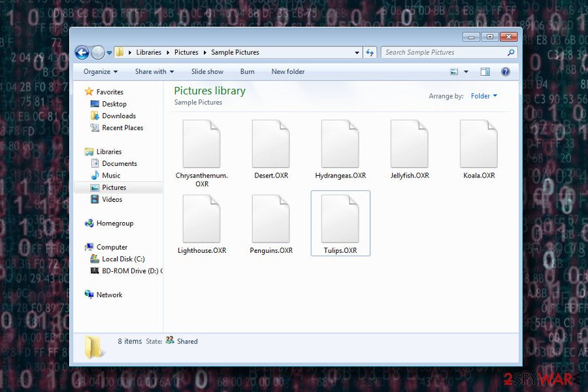Click the Shared state label in details pane
Image resolution: width=588 pixels, height=392 pixels.
tap(187, 341)
